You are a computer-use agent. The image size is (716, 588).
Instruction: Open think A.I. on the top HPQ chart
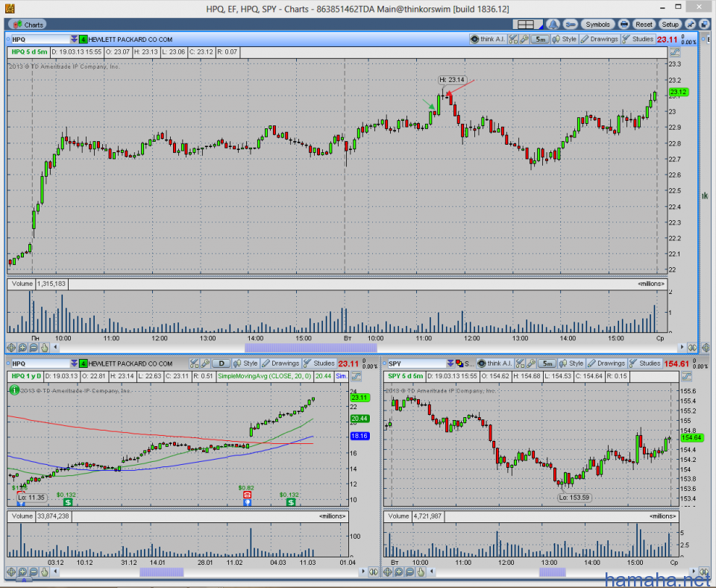(x=488, y=40)
